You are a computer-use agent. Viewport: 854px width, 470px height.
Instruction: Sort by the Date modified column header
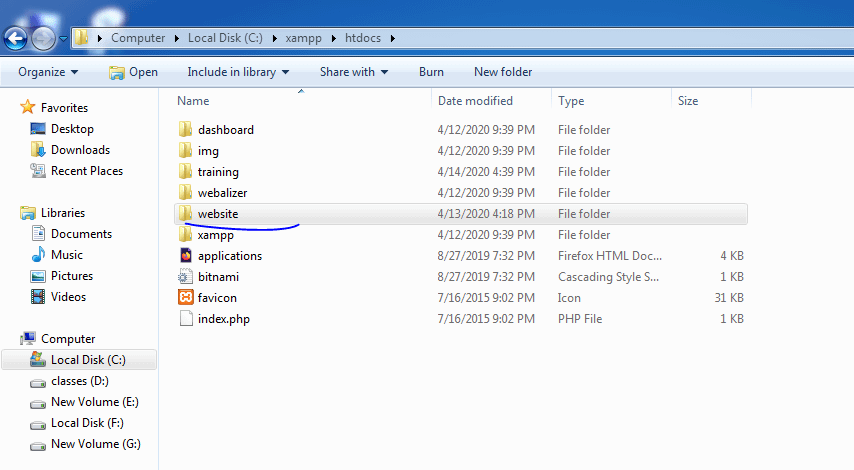[475, 101]
